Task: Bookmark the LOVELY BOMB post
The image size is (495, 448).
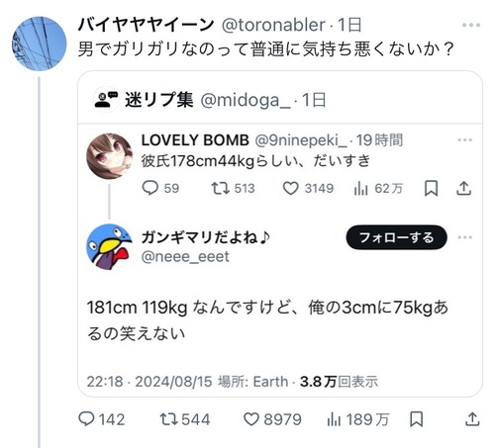Action: (431, 188)
